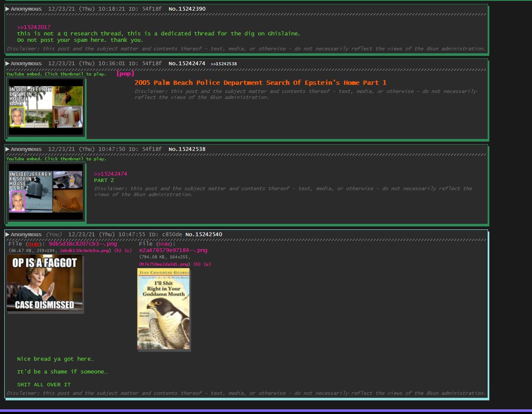Click 'Do not post your spam here' line
Image resolution: width=532 pixels, height=414 pixels.
tap(80, 40)
